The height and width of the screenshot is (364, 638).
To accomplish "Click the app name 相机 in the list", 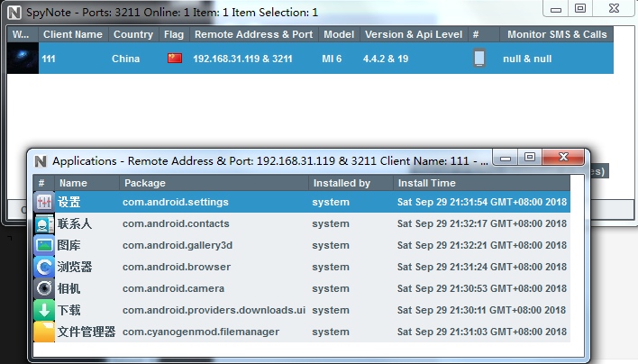I will (x=68, y=288).
